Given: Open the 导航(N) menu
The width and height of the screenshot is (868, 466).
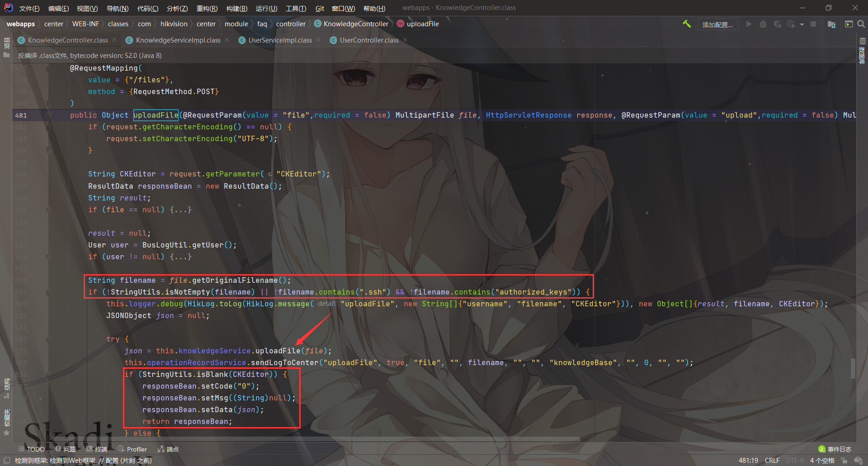Looking at the screenshot, I should click(118, 9).
